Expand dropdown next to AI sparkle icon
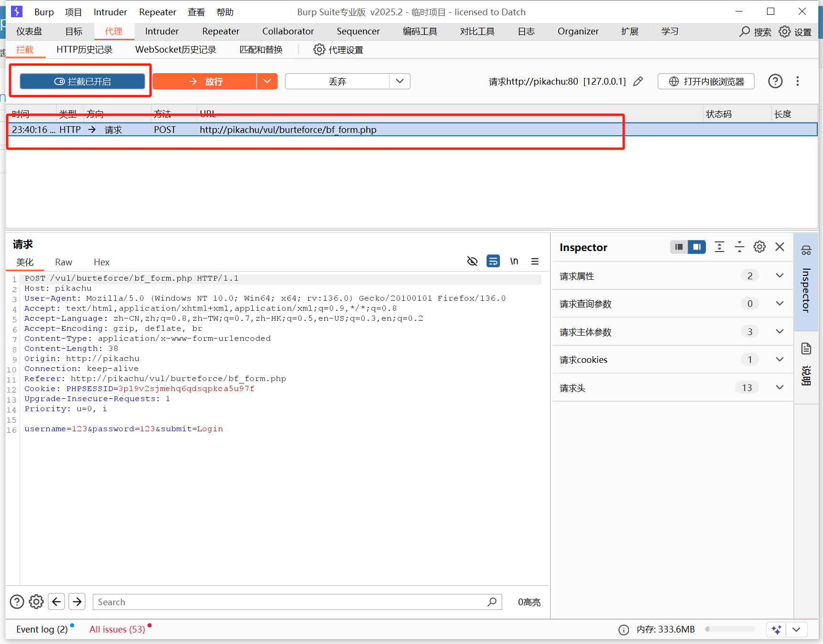Image resolution: width=823 pixels, height=644 pixels. [x=796, y=630]
